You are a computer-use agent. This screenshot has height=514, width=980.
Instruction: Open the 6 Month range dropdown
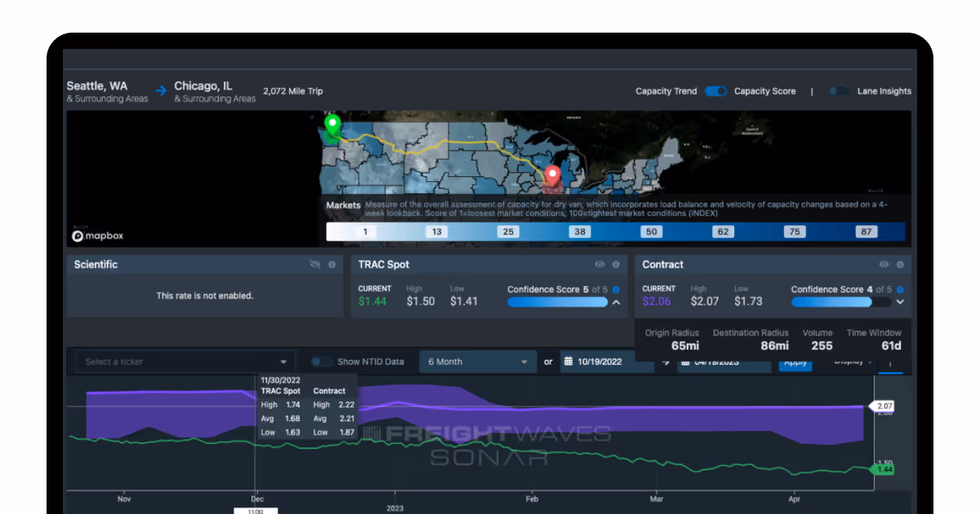(479, 361)
